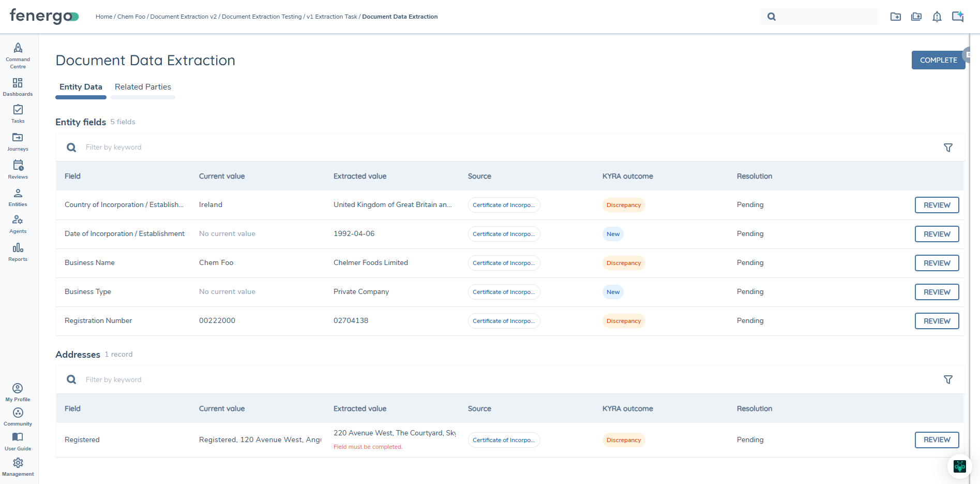Click New badge for Date of Incorporation

(x=613, y=234)
